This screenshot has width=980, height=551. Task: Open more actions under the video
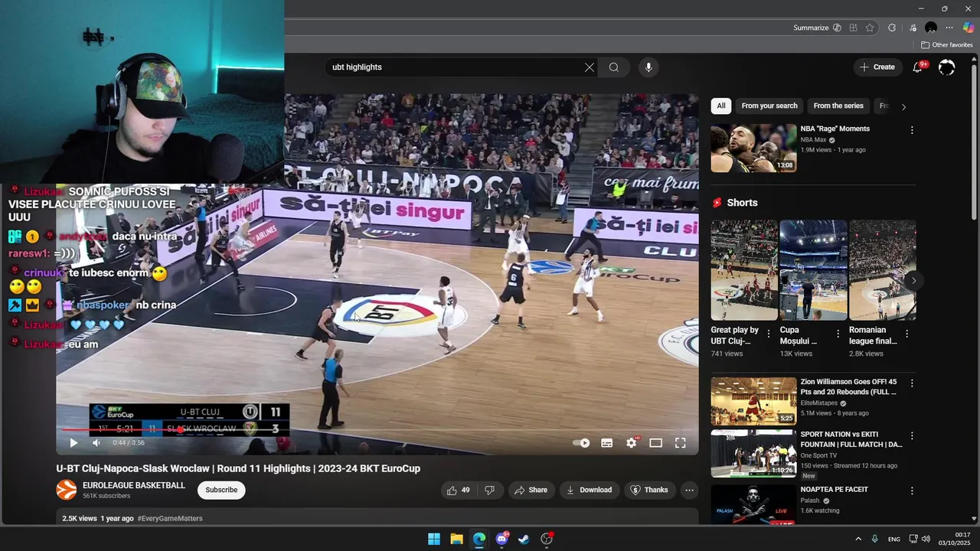click(689, 490)
